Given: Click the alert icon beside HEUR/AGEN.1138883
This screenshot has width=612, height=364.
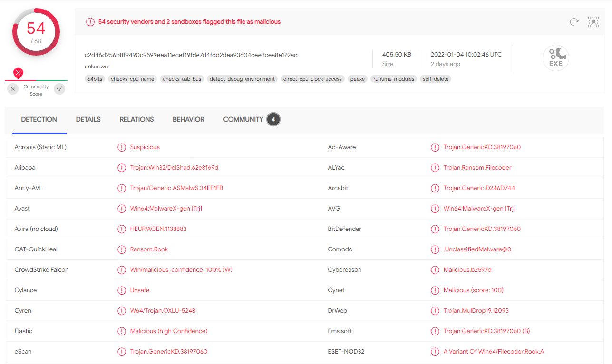Looking at the screenshot, I should tap(122, 229).
